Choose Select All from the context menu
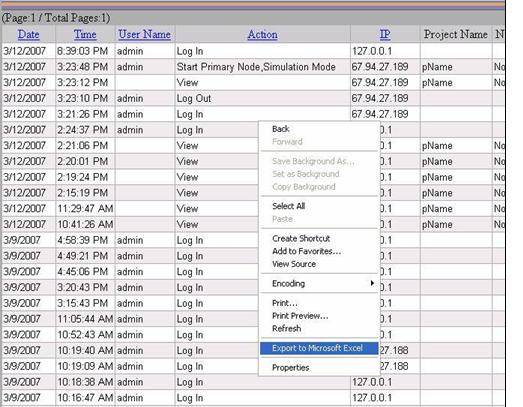The height and width of the screenshot is (407, 523). tap(289, 206)
